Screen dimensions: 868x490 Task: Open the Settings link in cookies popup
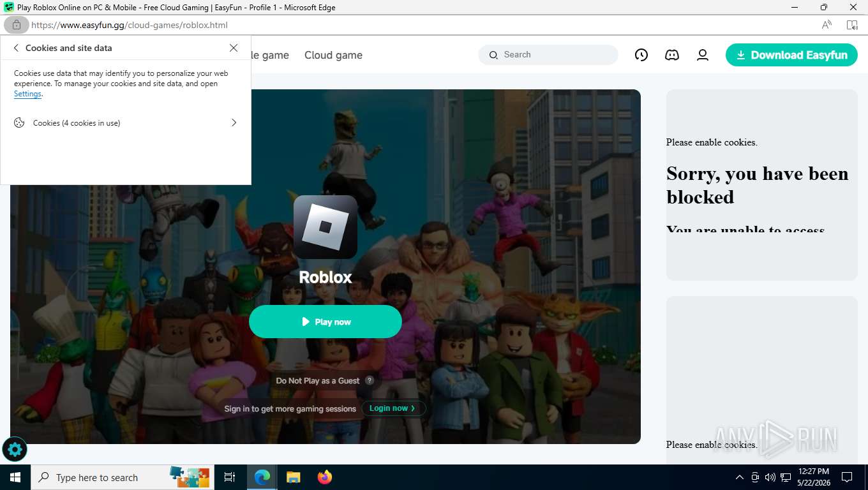27,94
